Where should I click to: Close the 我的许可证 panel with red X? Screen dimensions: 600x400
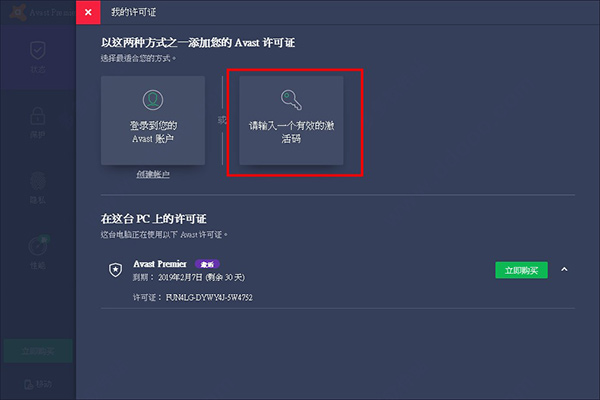pos(88,12)
